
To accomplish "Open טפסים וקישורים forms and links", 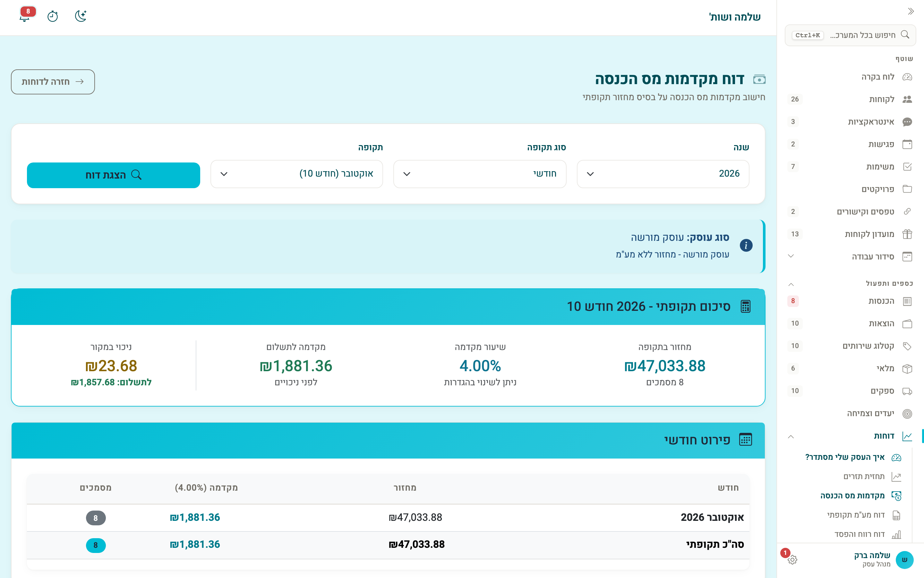I will click(x=850, y=212).
